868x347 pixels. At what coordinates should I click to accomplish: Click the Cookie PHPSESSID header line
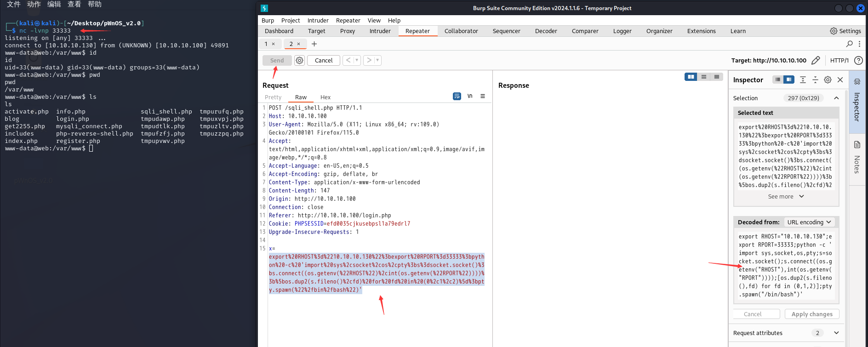coord(339,224)
